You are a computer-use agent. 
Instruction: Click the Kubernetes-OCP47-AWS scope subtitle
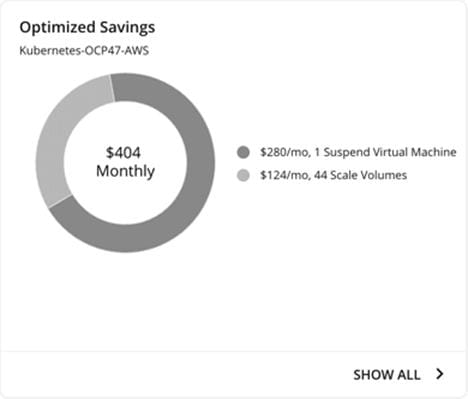click(84, 51)
